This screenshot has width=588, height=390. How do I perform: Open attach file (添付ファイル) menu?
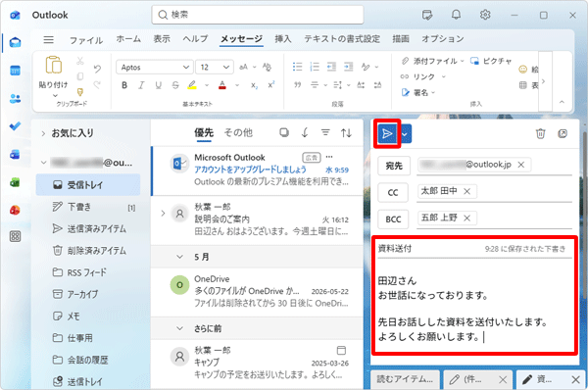coord(433,61)
